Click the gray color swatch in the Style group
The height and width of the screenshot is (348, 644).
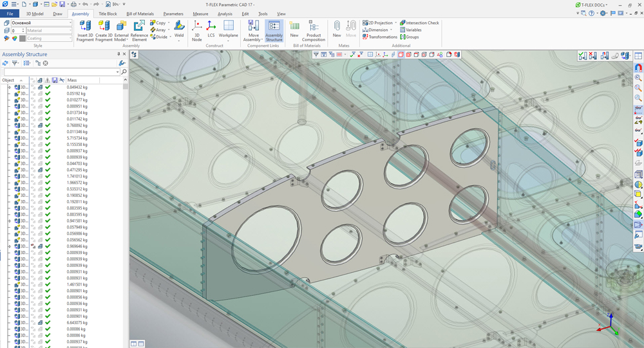click(x=23, y=38)
